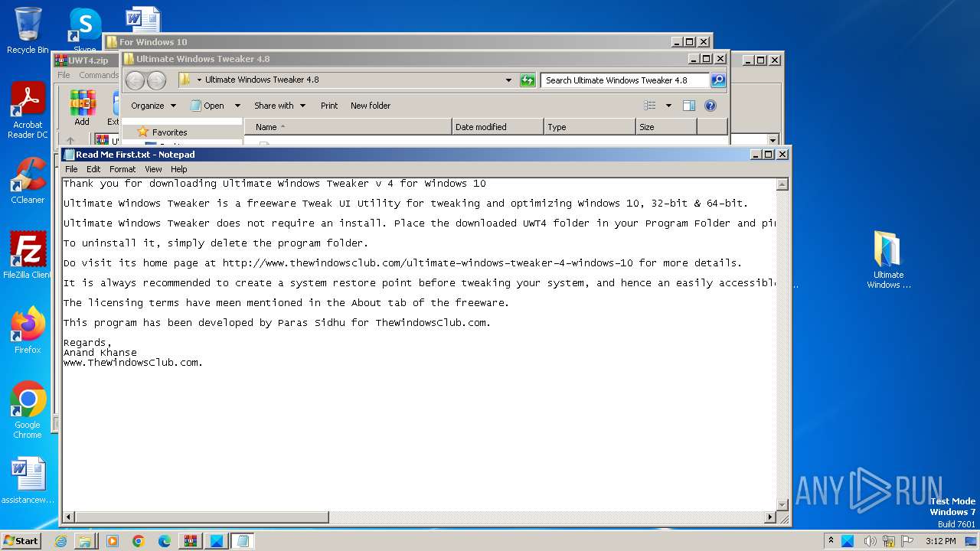The image size is (980, 551).
Task: Expand the arrow next to Open
Action: 237,106
